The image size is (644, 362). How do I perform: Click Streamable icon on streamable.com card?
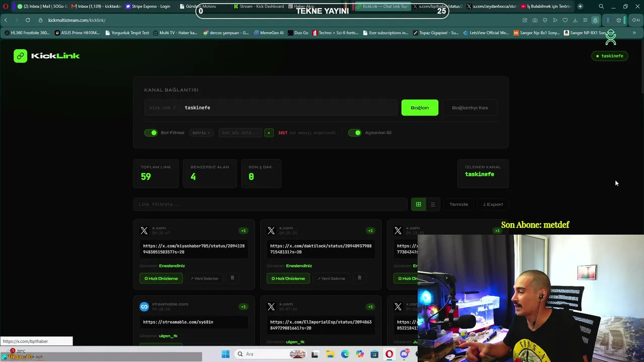click(144, 307)
